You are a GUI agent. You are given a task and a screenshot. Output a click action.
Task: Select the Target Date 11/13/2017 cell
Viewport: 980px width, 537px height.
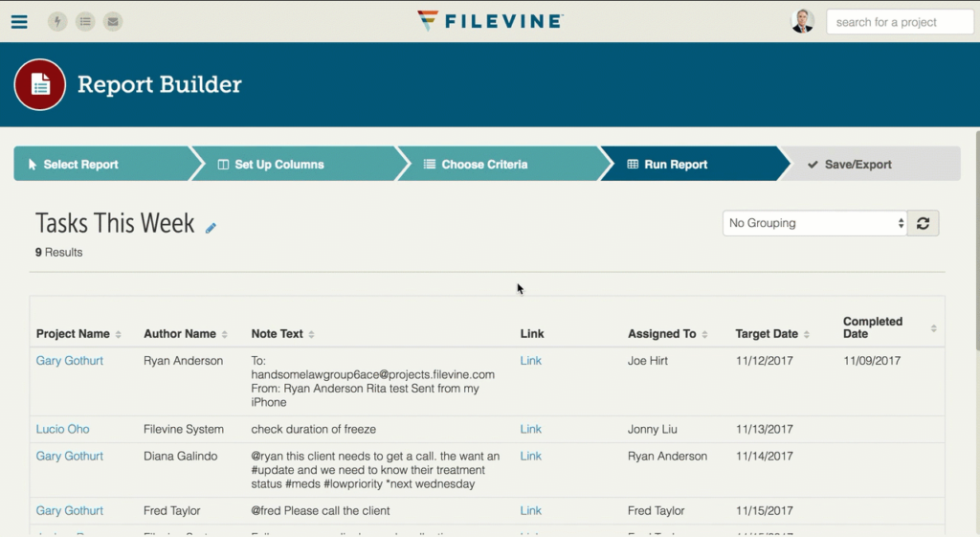coord(765,430)
